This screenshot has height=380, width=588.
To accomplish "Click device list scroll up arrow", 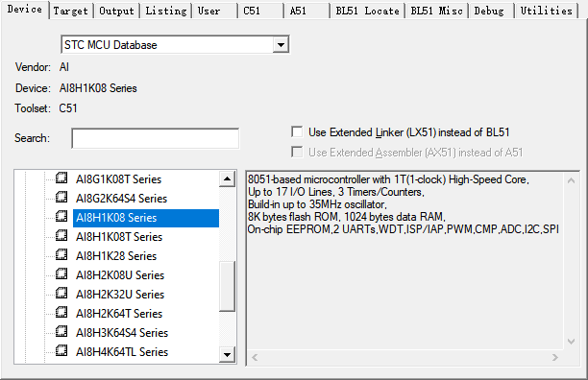I will click(227, 178).
